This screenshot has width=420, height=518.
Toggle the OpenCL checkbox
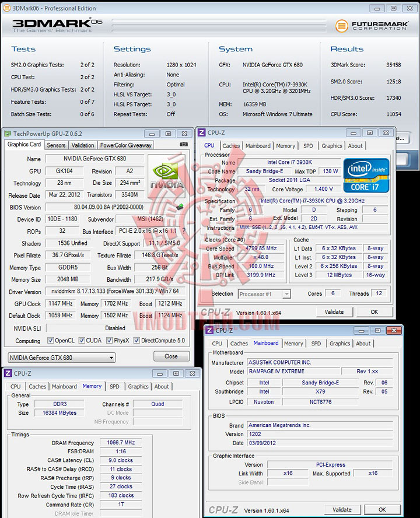51,340
